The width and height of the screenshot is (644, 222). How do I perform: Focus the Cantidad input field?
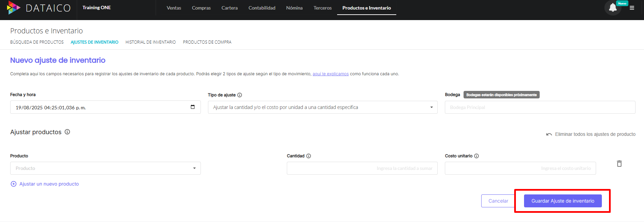pos(362,168)
